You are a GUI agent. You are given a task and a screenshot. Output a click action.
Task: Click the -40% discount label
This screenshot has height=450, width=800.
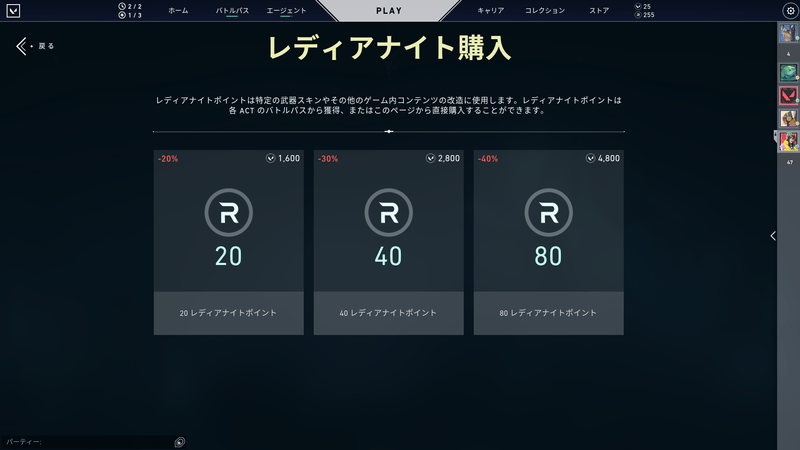(x=488, y=159)
